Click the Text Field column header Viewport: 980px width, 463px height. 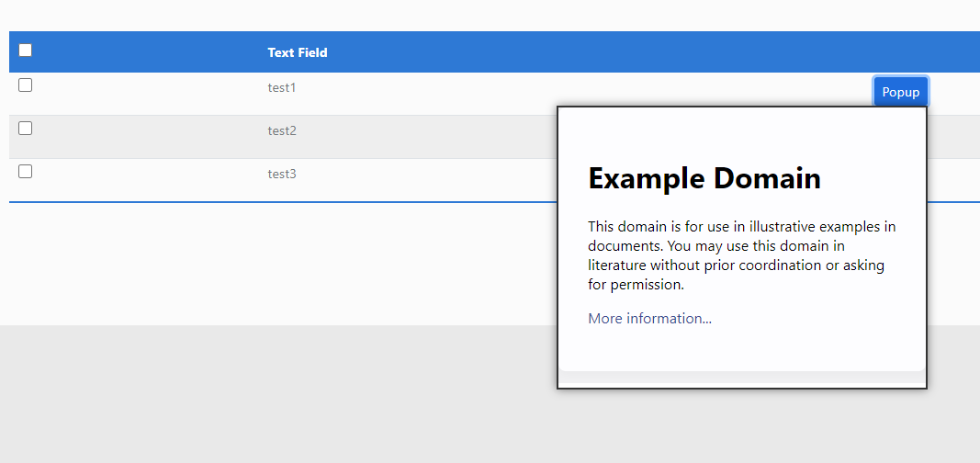298,52
